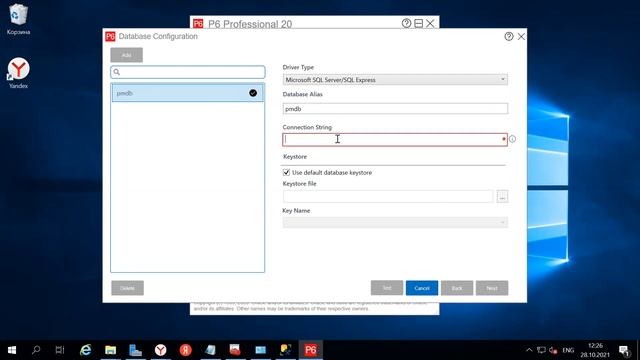Launch Internet Explorer from taskbar
The width and height of the screenshot is (640, 360).
tap(85, 350)
